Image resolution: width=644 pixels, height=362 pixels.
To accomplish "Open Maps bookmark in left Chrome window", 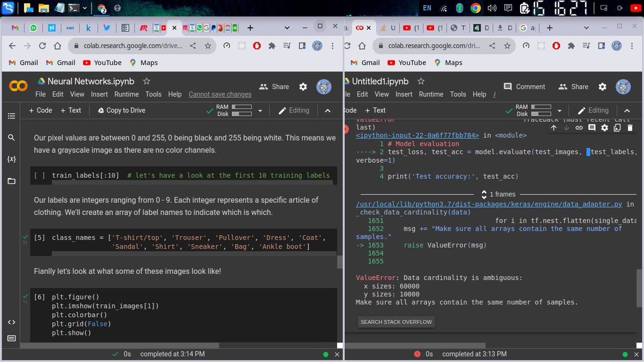I will pos(144,63).
